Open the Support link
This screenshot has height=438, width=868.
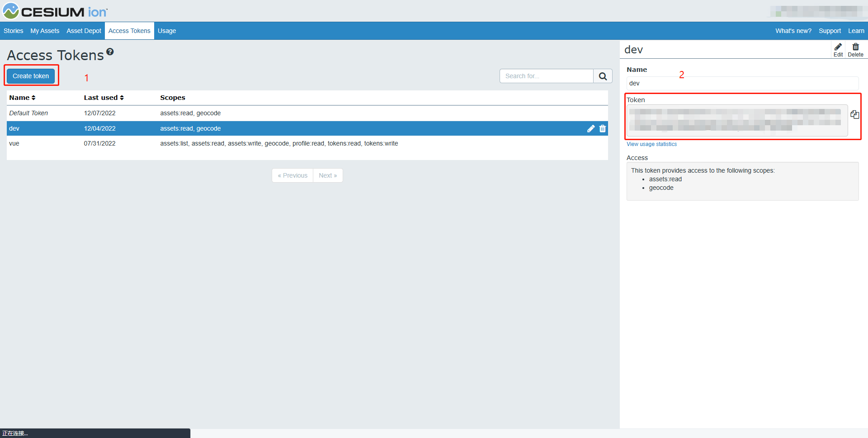pos(830,31)
